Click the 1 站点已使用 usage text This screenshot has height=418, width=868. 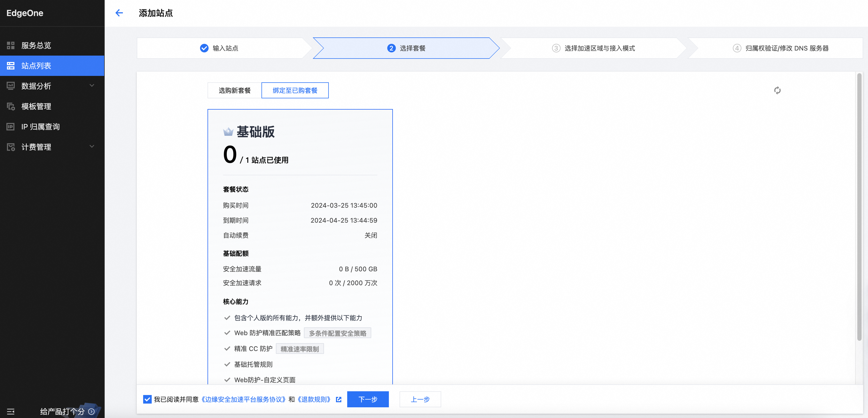tap(267, 160)
